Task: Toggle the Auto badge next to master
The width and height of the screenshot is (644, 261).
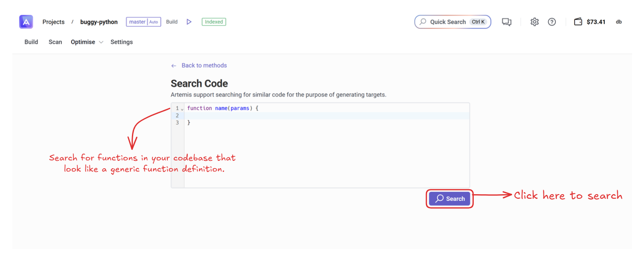Action: coord(154,22)
